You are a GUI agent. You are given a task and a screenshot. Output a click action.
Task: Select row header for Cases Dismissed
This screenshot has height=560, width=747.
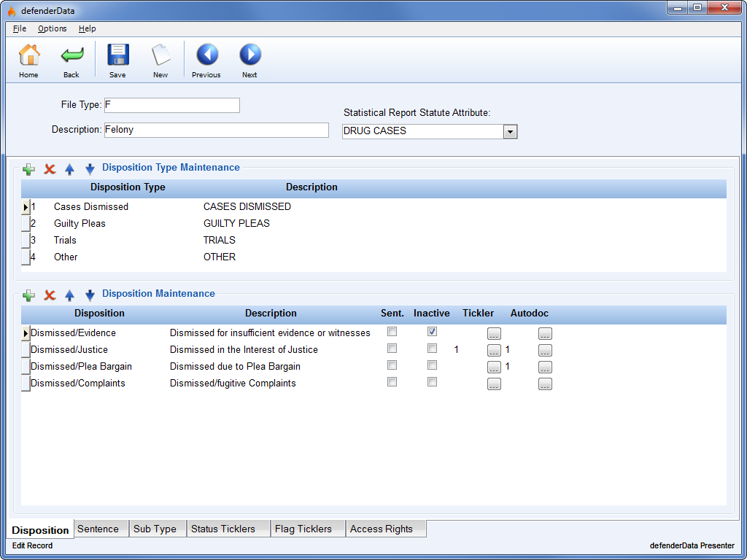[26, 207]
